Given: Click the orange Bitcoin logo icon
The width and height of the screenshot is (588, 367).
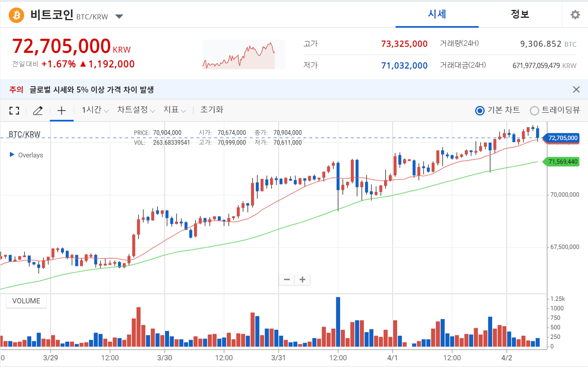Looking at the screenshot, I should [x=16, y=15].
